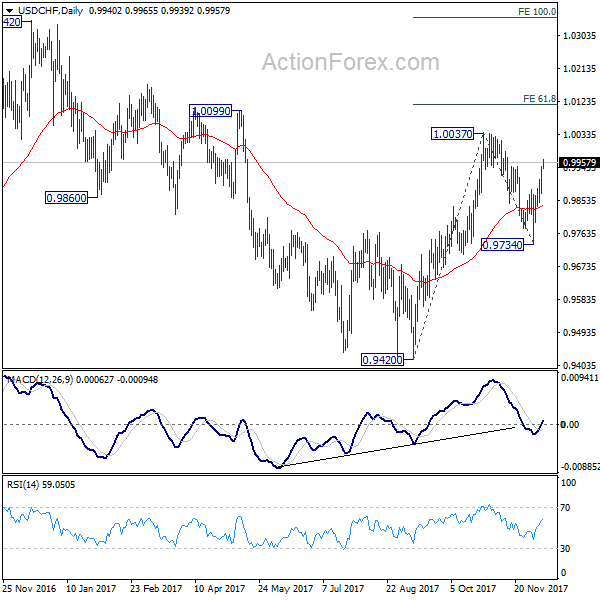The image size is (600, 600).
Task: Click the MACD(12,26,9) indicator label
Action: 40,379
